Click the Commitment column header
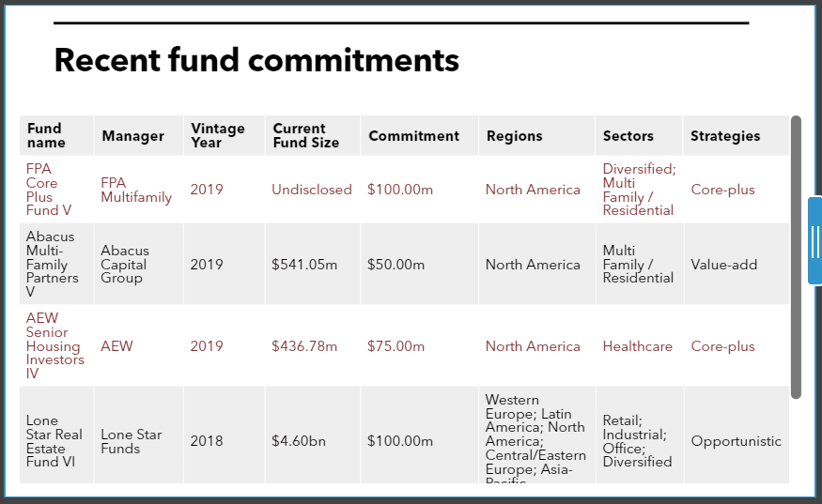Image resolution: width=822 pixels, height=504 pixels. point(419,136)
